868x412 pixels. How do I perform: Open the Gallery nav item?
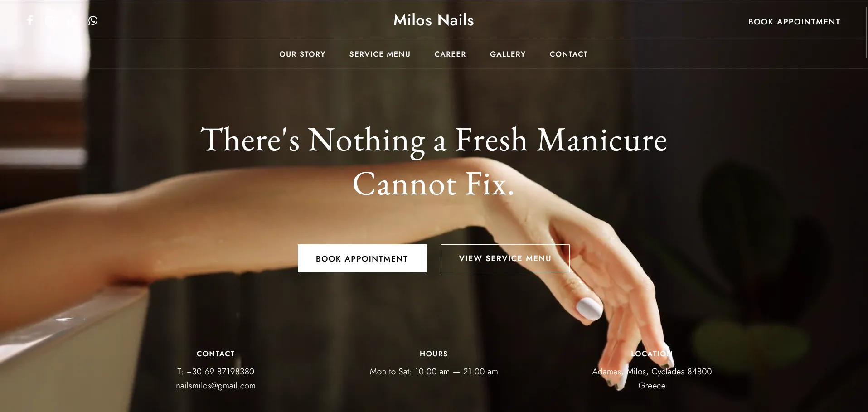tap(508, 54)
